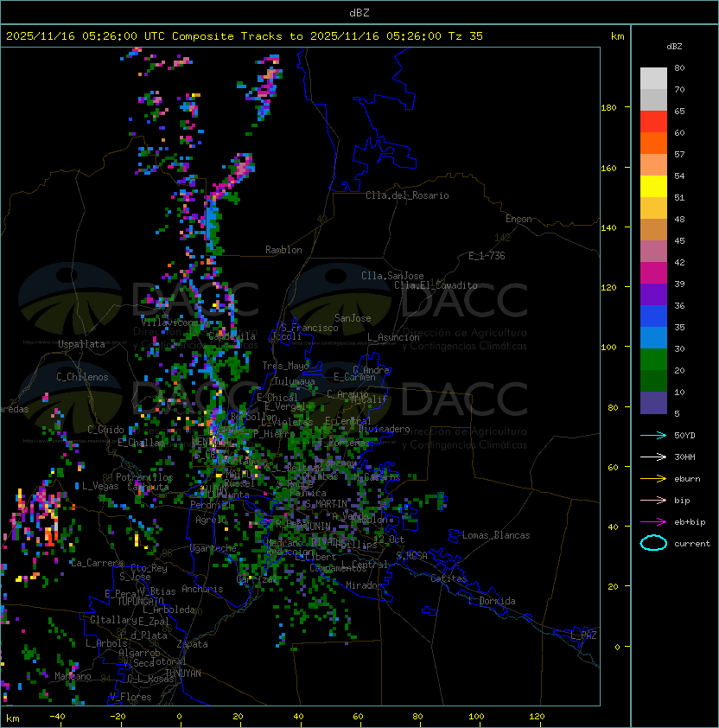Image resolution: width=719 pixels, height=728 pixels.
Task: Pick the magenta 42 dBZ color swatch
Action: (653, 272)
